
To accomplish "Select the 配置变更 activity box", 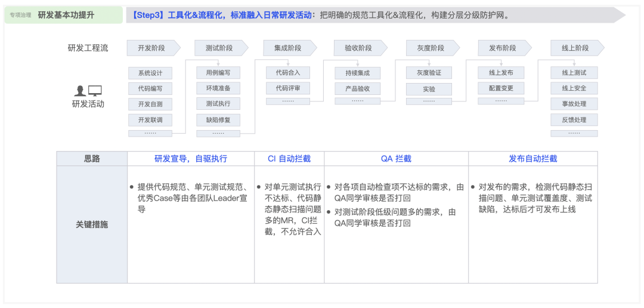I will click(x=501, y=88).
